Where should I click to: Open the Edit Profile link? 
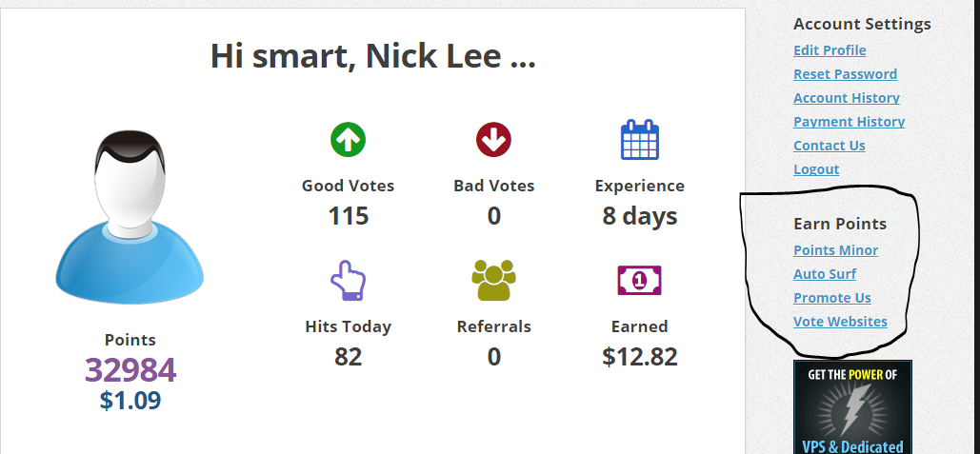[830, 50]
